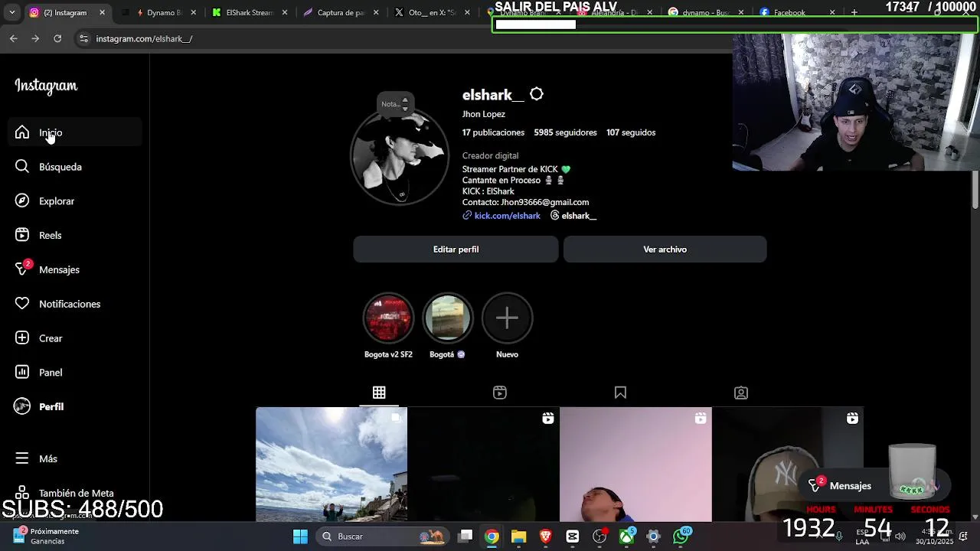Click the Crear plus icon
Screen dimensions: 980x551
tap(22, 338)
